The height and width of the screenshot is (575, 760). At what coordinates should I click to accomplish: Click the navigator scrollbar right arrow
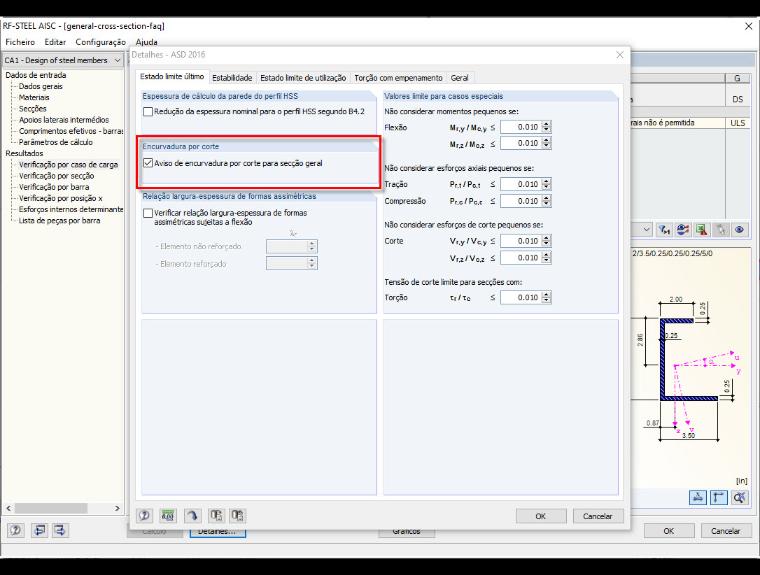tap(117, 508)
